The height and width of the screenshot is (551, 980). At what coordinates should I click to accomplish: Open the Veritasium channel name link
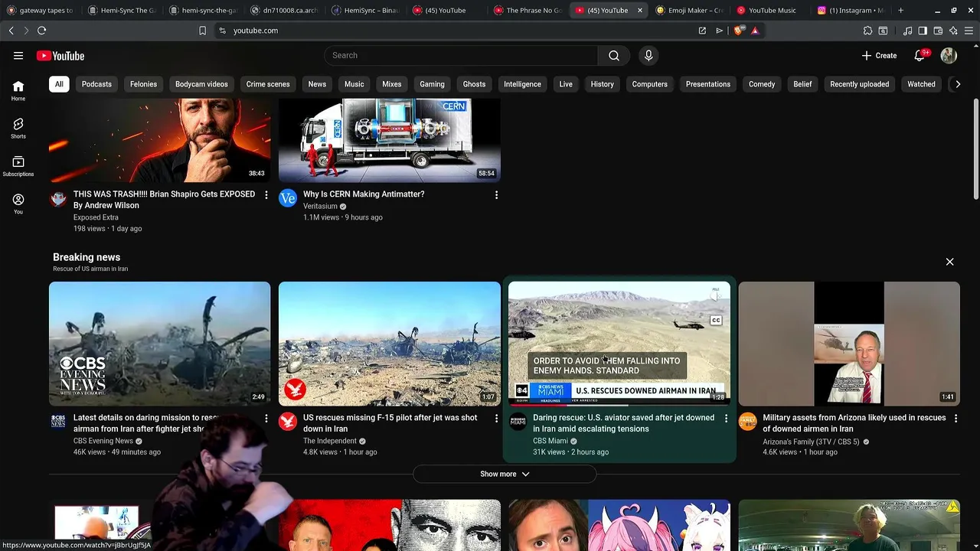pyautogui.click(x=320, y=207)
